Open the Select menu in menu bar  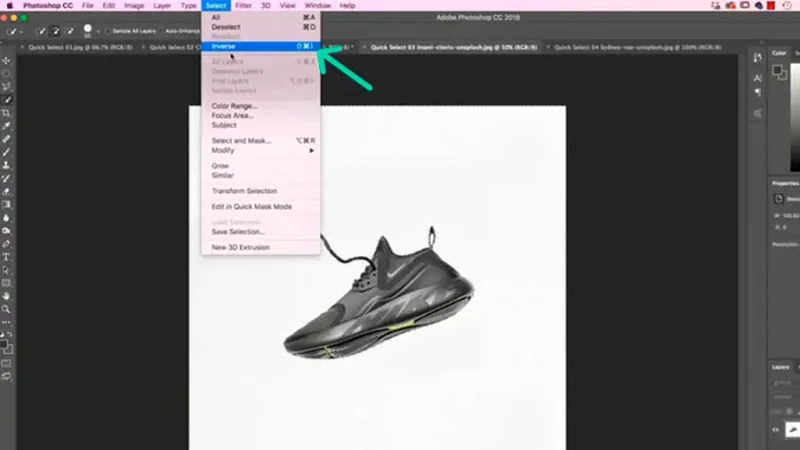(216, 6)
